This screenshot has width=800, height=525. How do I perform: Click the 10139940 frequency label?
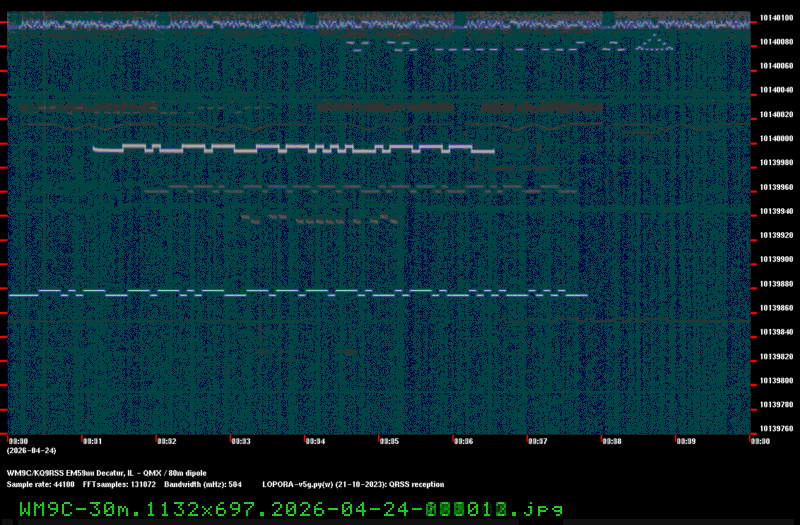click(x=777, y=211)
